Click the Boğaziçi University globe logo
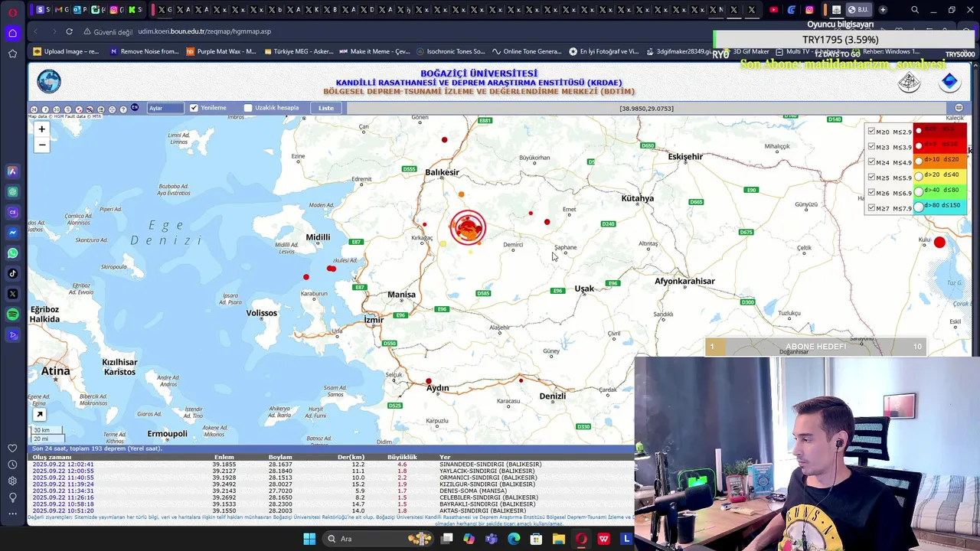980x551 pixels. coord(48,82)
